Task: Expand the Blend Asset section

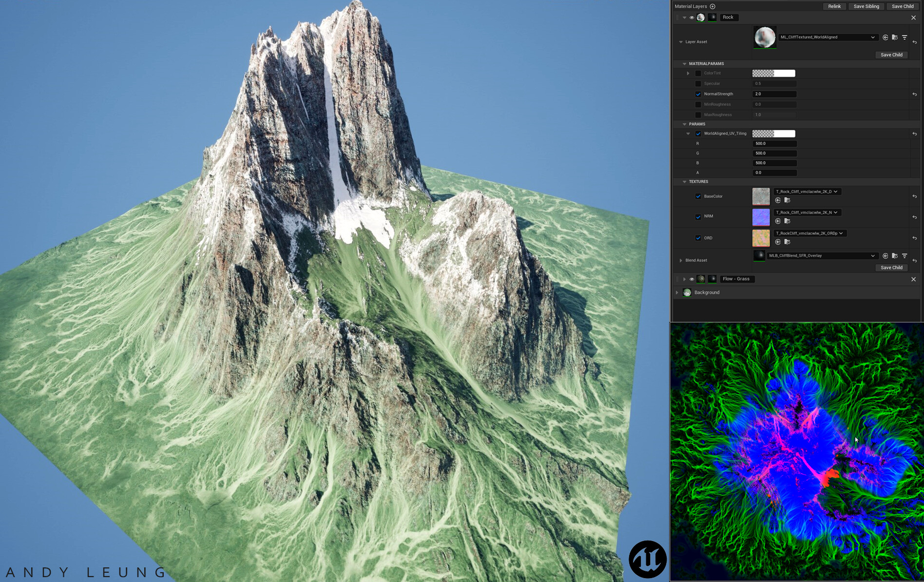Action: point(681,261)
